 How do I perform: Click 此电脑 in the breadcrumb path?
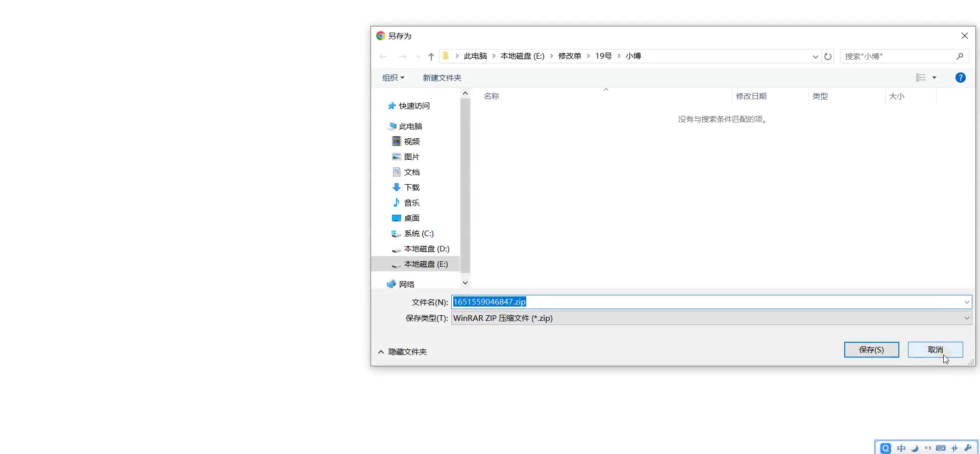pos(475,56)
